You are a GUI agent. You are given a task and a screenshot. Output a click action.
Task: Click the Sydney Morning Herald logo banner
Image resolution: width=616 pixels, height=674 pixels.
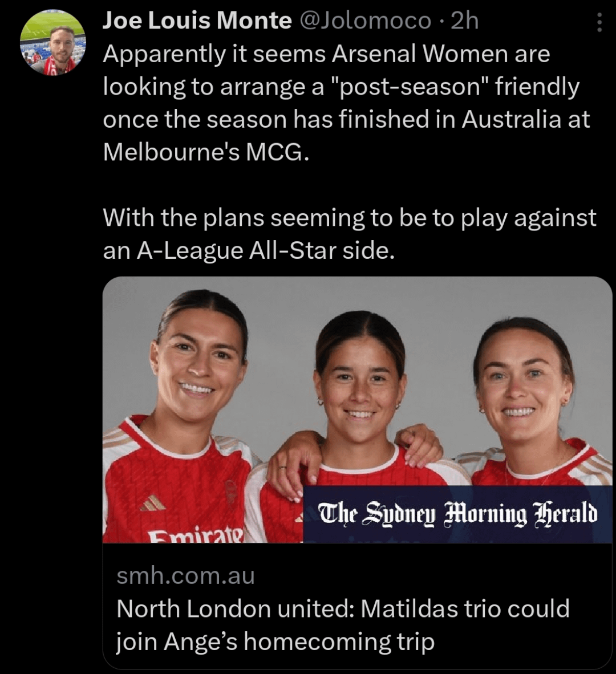[x=458, y=514]
